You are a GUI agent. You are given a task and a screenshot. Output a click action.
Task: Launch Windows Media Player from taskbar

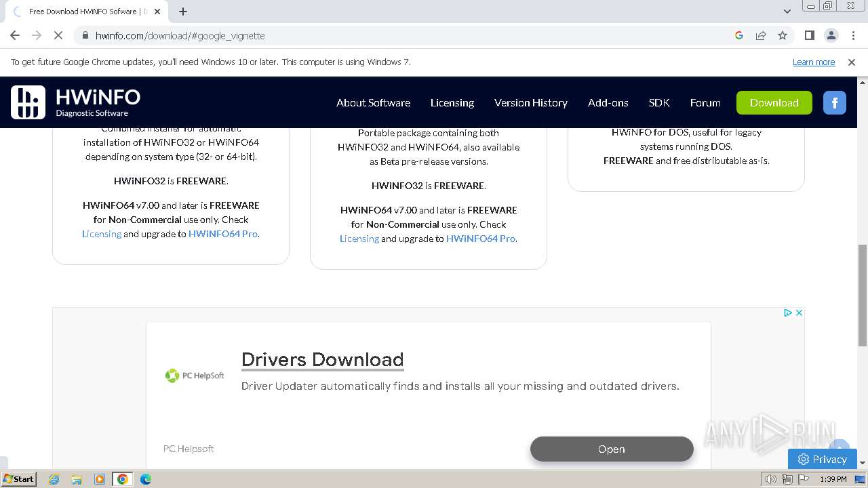(x=100, y=479)
